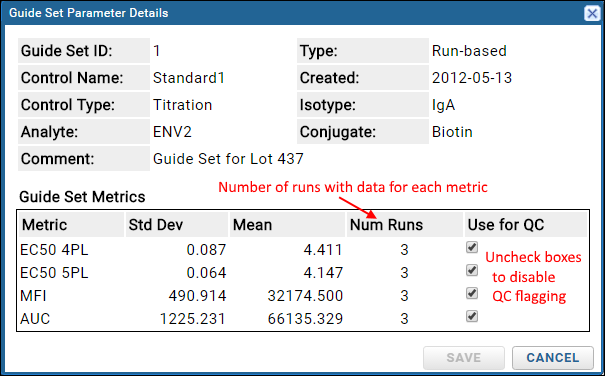Screen dimensions: 605x376
Task: Select the AUC metric name
Action: pyautogui.click(x=35, y=319)
